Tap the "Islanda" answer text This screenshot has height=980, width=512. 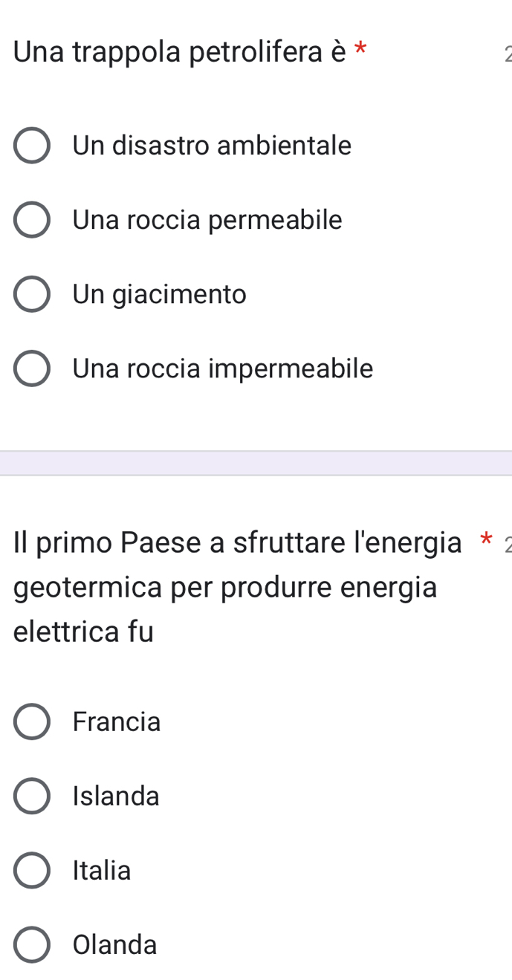click(x=116, y=796)
